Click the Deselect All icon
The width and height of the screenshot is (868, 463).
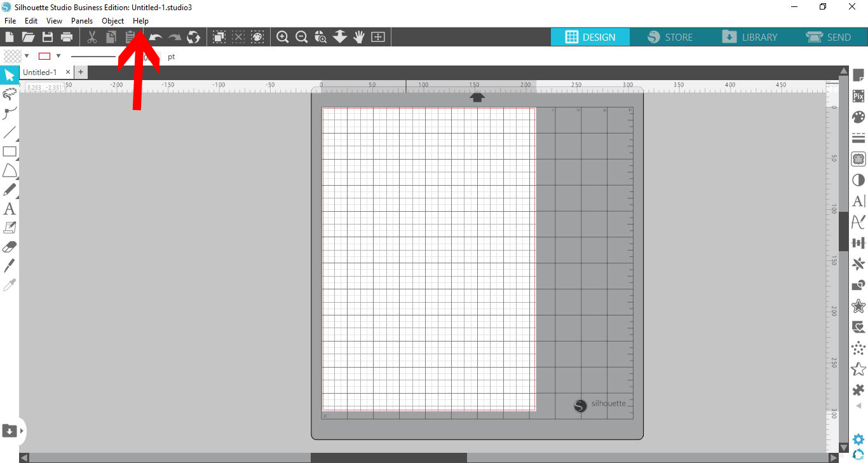tap(238, 37)
